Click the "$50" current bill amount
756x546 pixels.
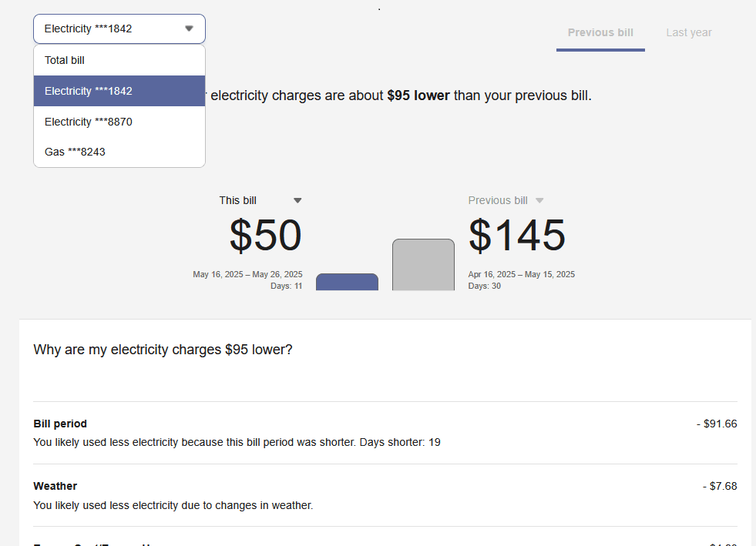264,236
